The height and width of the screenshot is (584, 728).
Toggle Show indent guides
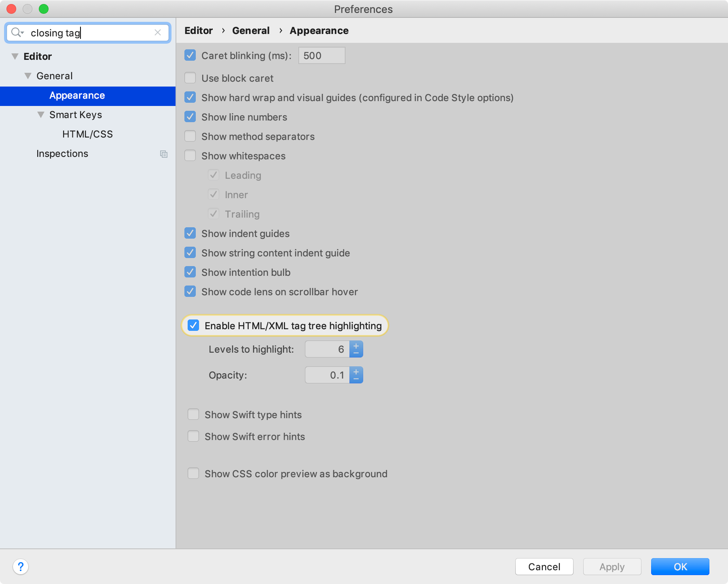coord(190,233)
